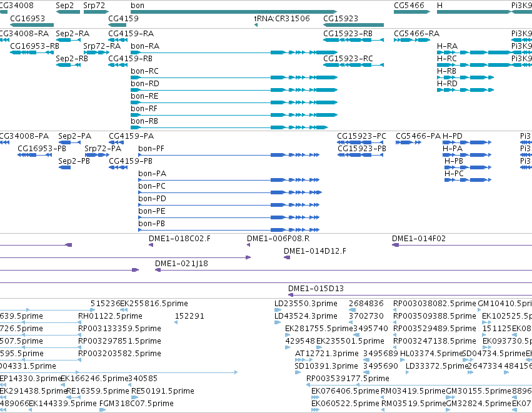
Task: Click the tRNA:CR31506 marker
Action: click(256, 25)
